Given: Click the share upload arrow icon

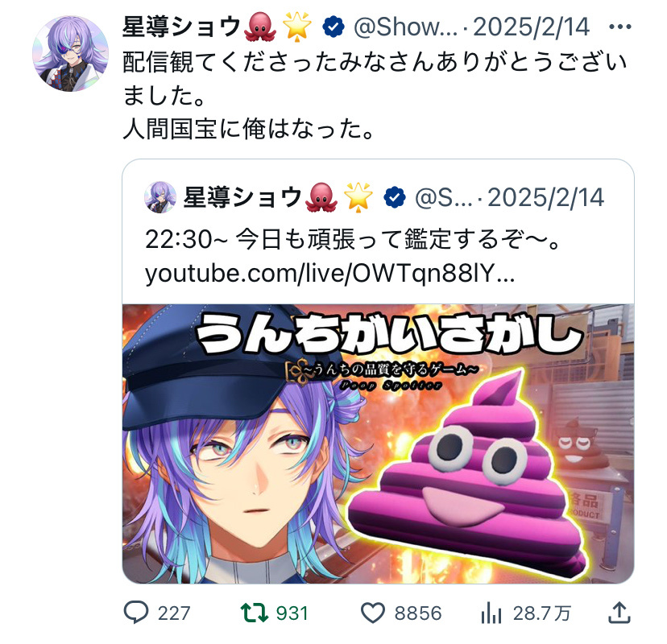Looking at the screenshot, I should 619,613.
